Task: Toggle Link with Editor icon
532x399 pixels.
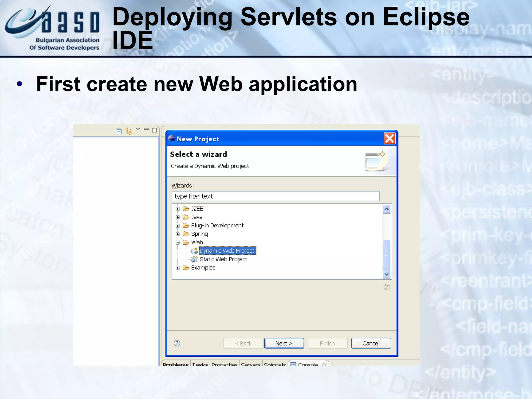Action: pos(129,131)
